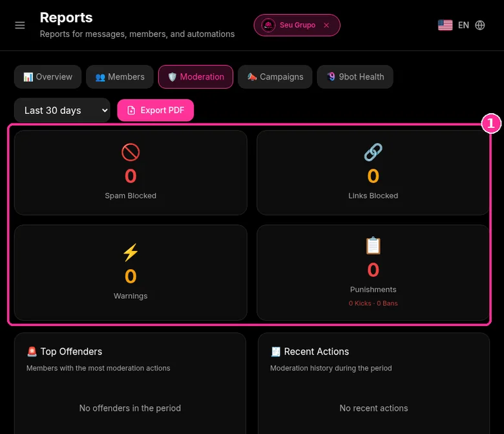Screen dimensions: 504x434
Task: Click the 0 Kicks · 0 Bans text
Action: (373, 303)
